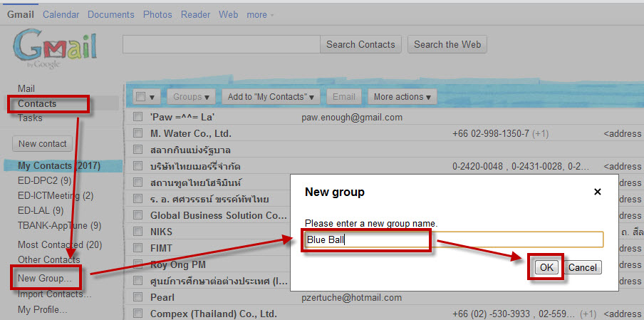644x320 pixels.
Task: Click Import Contacts... link
Action: 55,294
